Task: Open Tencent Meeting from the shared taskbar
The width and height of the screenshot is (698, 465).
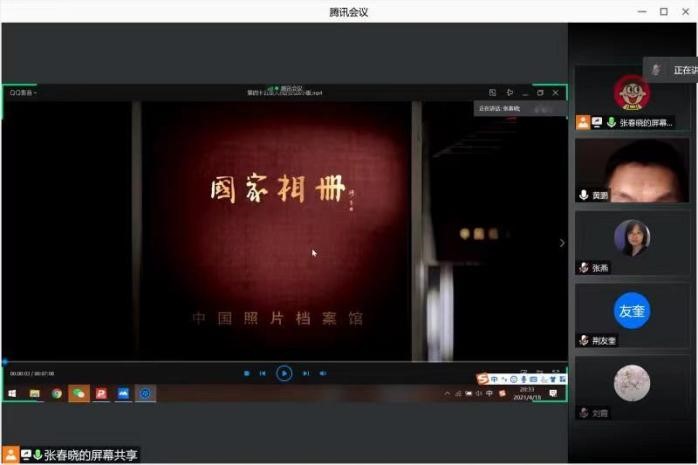Action: (123, 393)
